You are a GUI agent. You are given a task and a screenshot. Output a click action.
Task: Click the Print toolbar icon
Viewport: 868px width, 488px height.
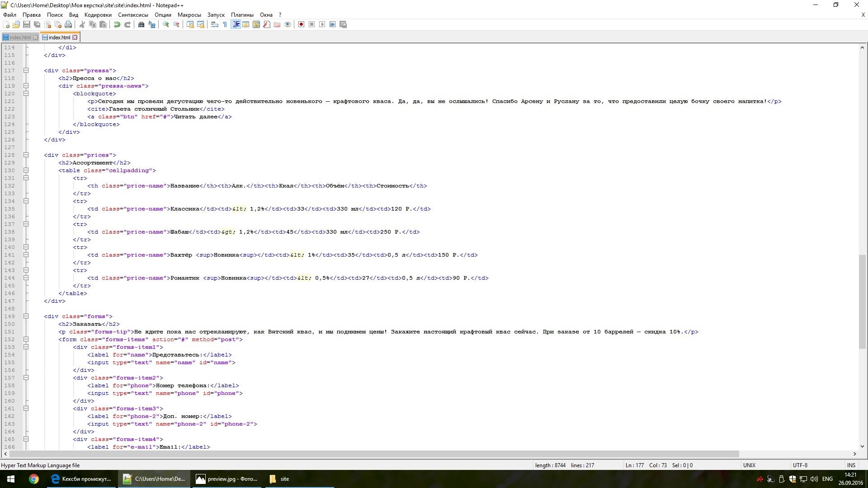(68, 24)
